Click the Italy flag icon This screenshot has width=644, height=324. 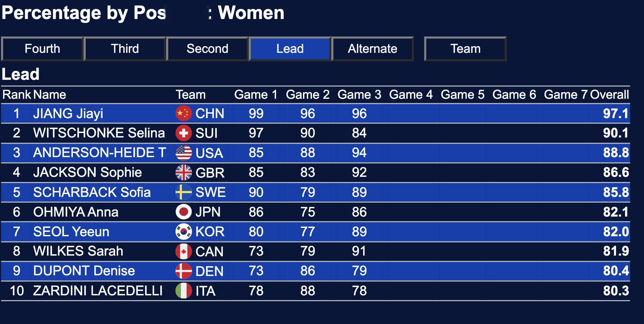pyautogui.click(x=183, y=290)
